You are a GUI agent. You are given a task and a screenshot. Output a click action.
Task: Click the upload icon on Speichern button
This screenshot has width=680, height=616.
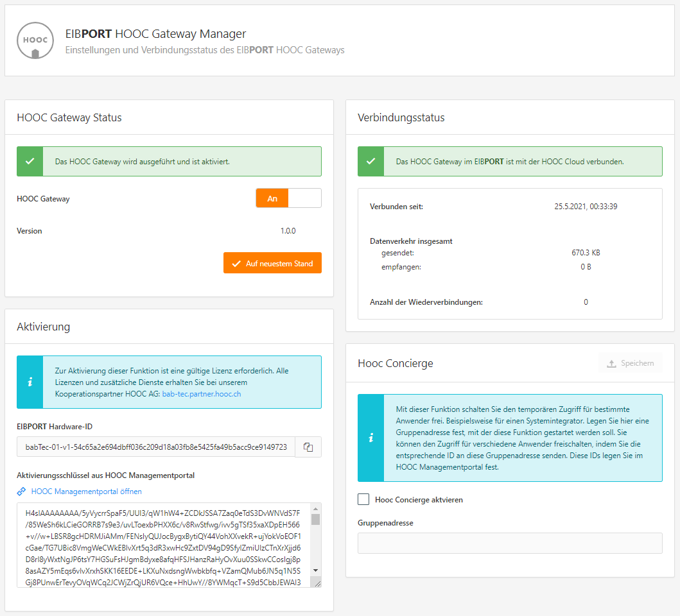click(x=611, y=363)
